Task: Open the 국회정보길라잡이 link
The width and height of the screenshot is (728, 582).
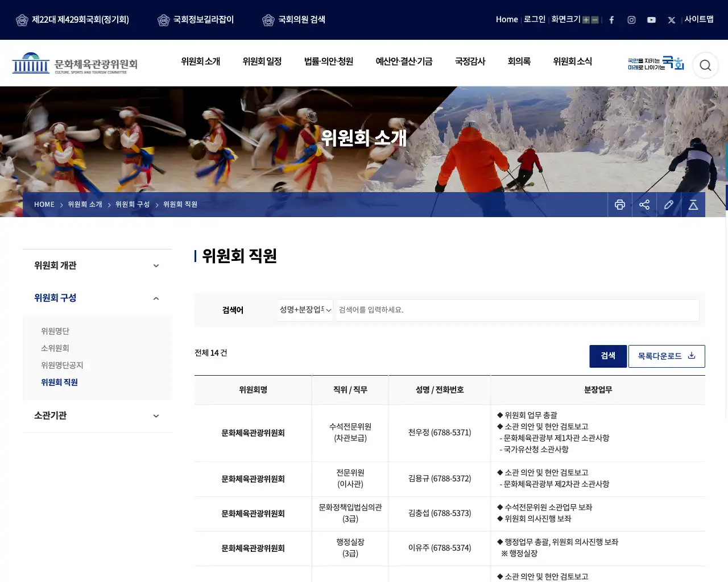Action: click(196, 20)
